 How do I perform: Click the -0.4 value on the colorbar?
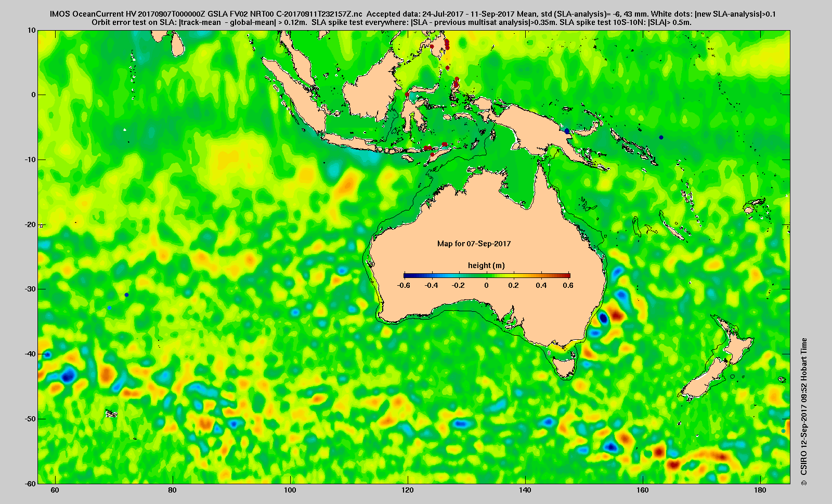431,285
